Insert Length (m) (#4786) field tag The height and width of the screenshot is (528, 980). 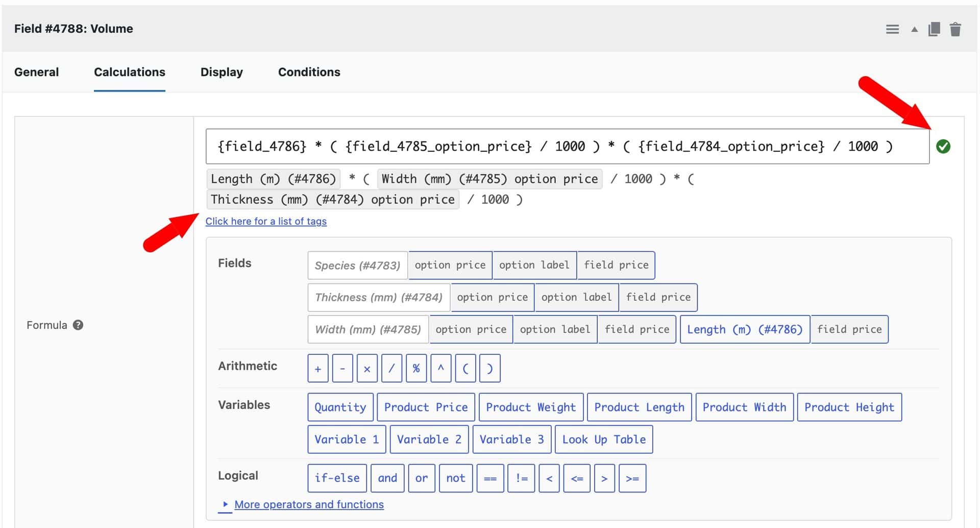pos(745,329)
